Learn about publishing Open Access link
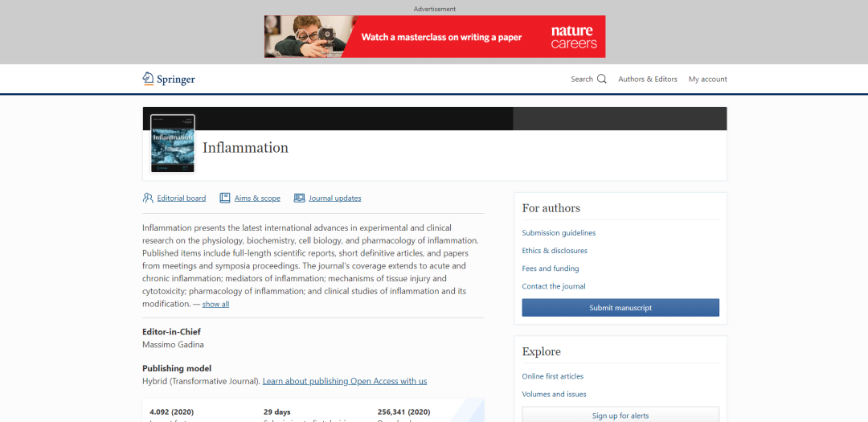This screenshot has height=422, width=868. coord(344,381)
